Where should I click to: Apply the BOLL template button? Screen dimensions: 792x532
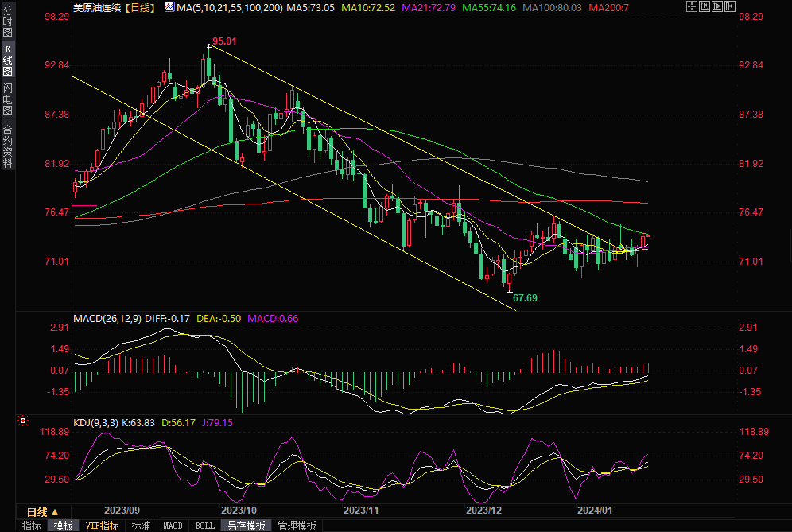204,526
